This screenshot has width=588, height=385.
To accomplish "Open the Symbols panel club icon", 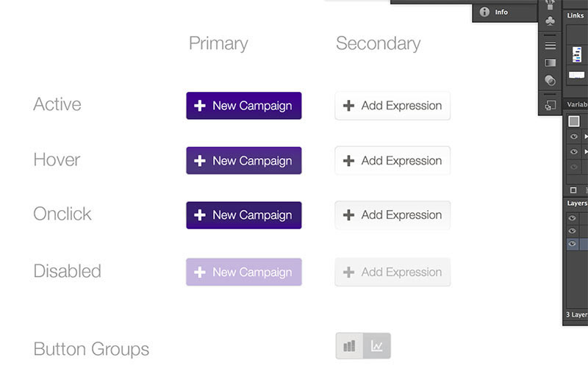I will click(x=550, y=21).
